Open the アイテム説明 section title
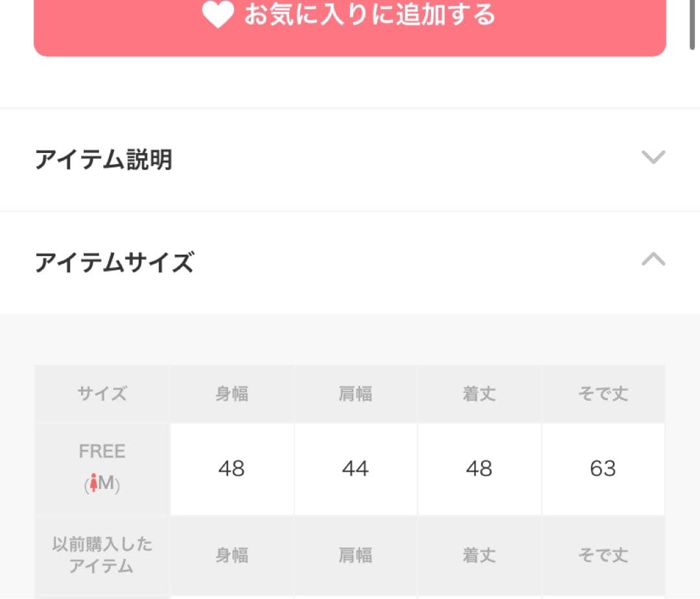This screenshot has height=599, width=700. pyautogui.click(x=104, y=159)
